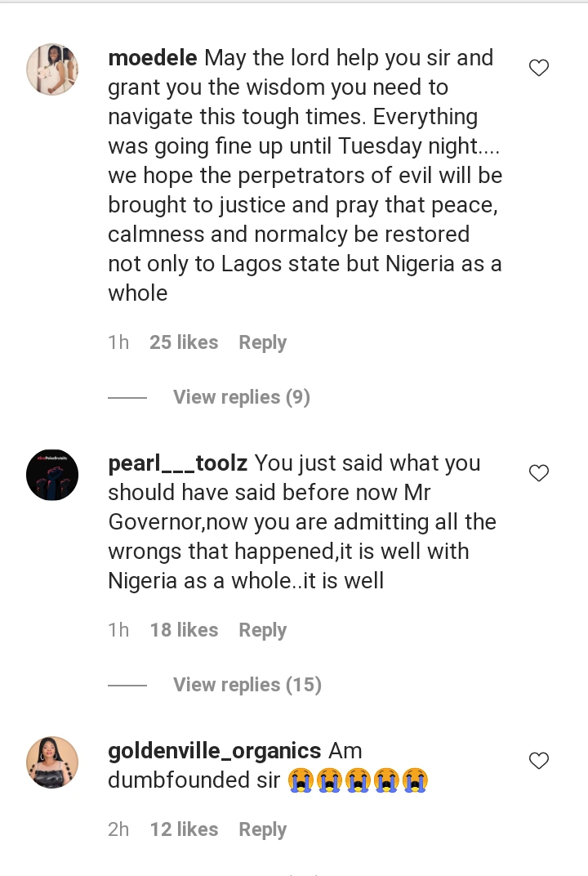Tap the 2h timestamp under goldenville_organics' comment
588x876 pixels.
click(x=118, y=829)
